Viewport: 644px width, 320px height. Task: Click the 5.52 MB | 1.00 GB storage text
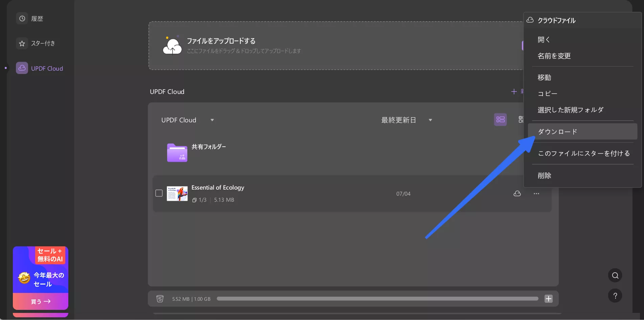(x=191, y=299)
